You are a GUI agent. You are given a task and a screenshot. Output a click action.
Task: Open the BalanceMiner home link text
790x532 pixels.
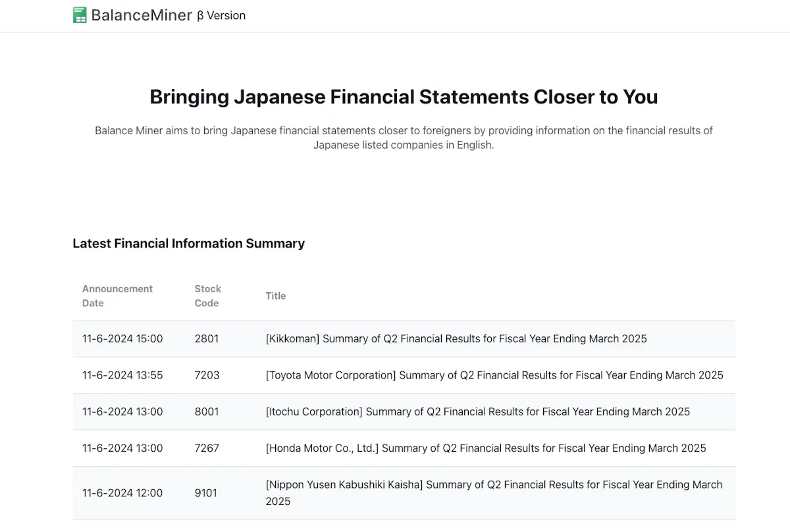142,15
